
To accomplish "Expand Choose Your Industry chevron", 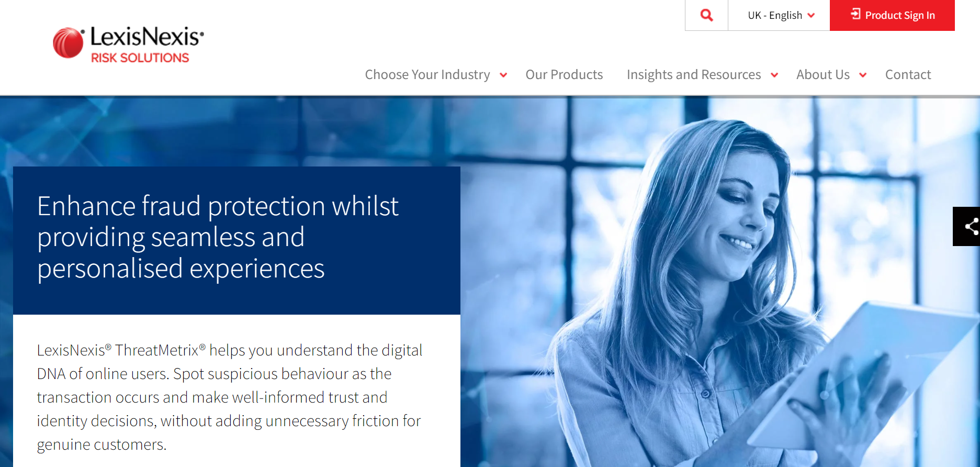I will 503,75.
